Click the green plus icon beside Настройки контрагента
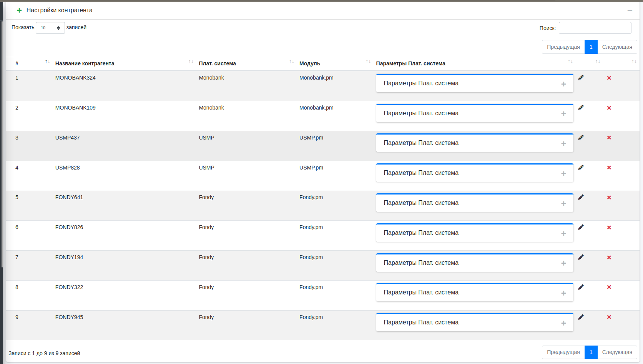The image size is (643, 364). tap(19, 10)
